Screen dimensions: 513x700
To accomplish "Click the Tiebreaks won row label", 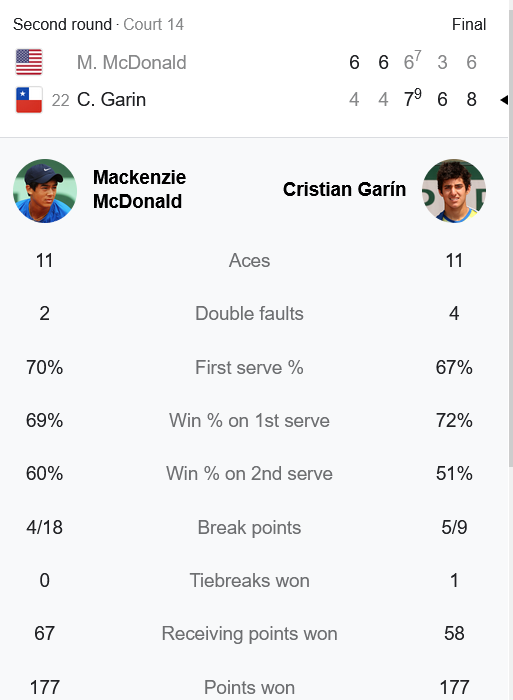I will [249, 581].
